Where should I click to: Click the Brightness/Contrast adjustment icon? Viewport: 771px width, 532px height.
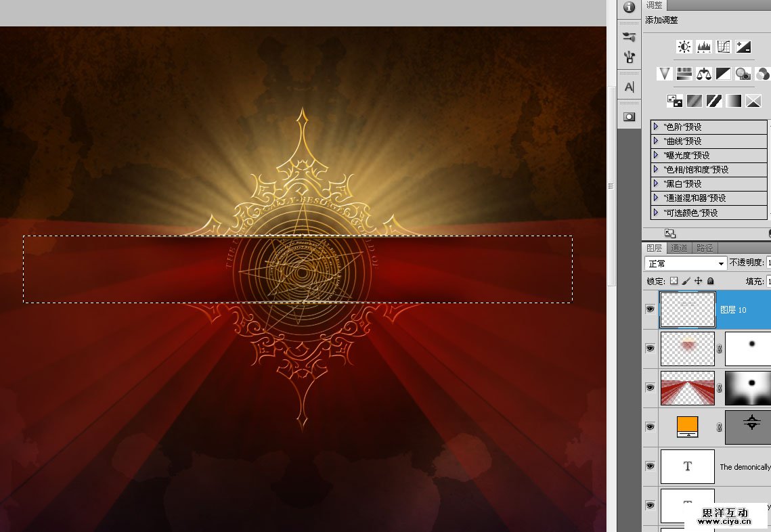pos(684,47)
